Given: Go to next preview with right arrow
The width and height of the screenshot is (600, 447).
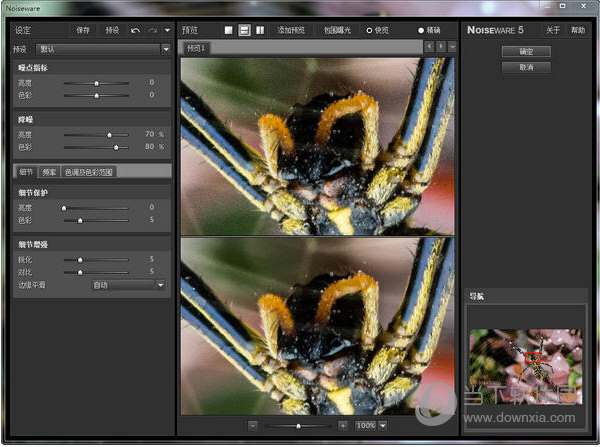Looking at the screenshot, I should pos(441,46).
